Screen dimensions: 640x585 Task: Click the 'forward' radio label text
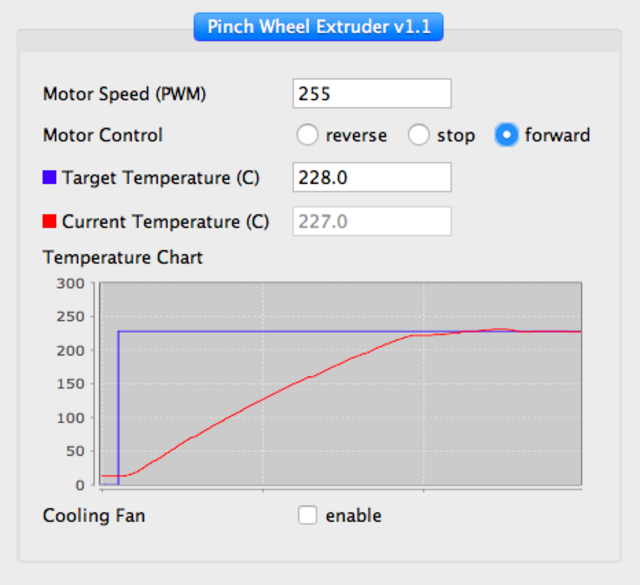[x=557, y=135]
